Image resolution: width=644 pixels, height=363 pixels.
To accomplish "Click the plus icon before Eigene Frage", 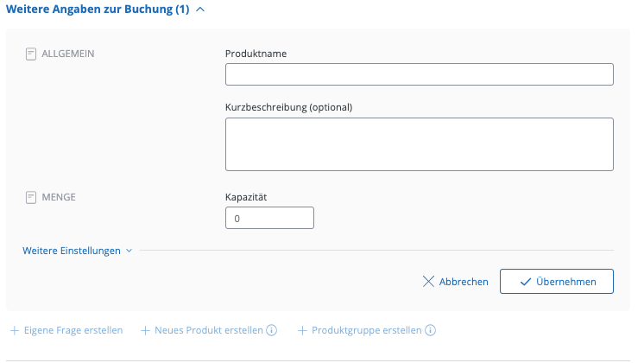I will 14,330.
